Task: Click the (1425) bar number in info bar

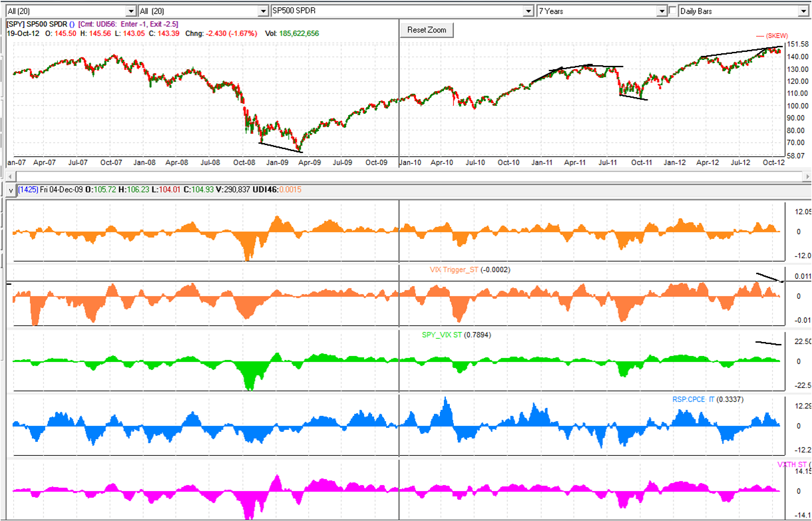Action: click(x=27, y=190)
